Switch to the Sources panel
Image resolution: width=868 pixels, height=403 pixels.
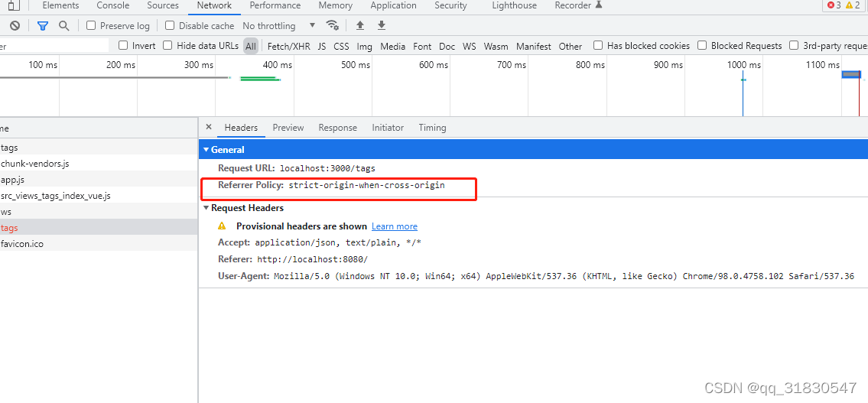pyautogui.click(x=163, y=5)
